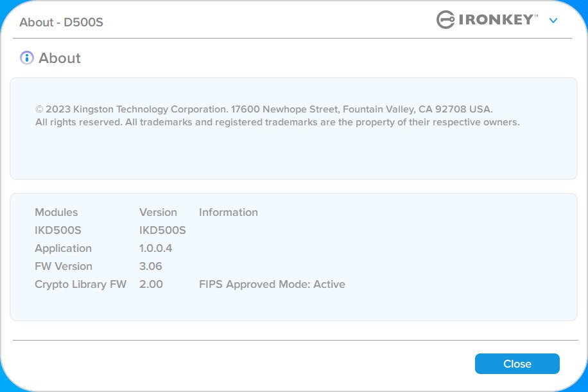Select the Crypto Library FW row label
Screen dimensions: 588x392
pos(81,284)
